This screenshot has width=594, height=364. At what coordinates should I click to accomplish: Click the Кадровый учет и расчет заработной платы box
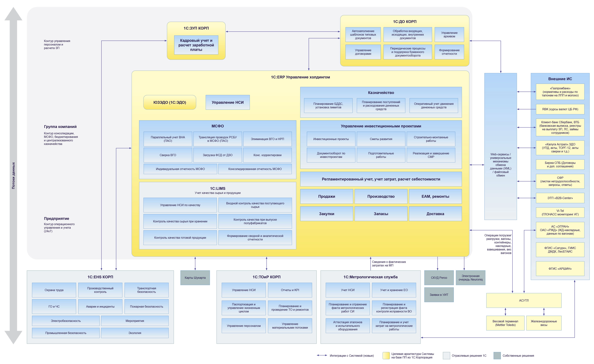point(196,45)
